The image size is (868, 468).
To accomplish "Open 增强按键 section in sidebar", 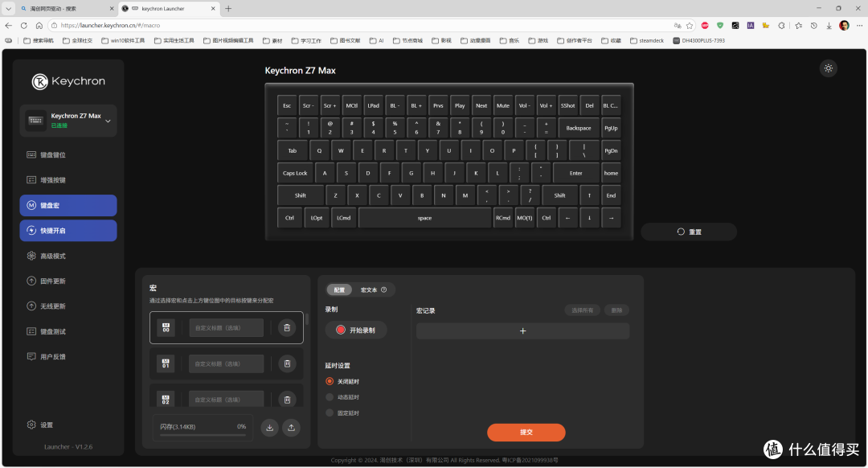I will 68,180.
